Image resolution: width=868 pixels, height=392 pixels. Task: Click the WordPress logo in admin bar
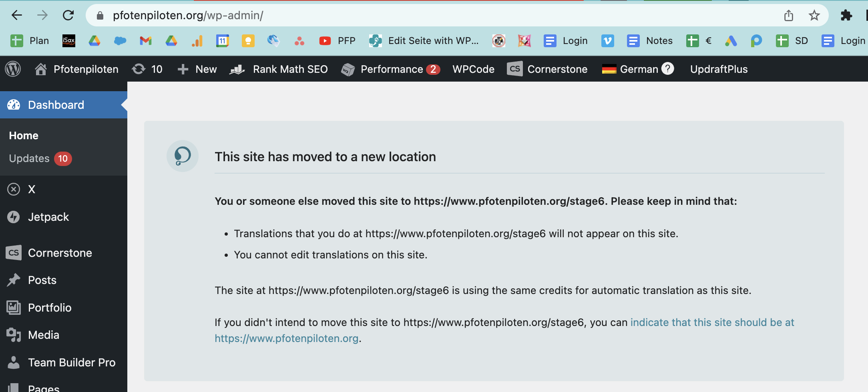tap(13, 69)
